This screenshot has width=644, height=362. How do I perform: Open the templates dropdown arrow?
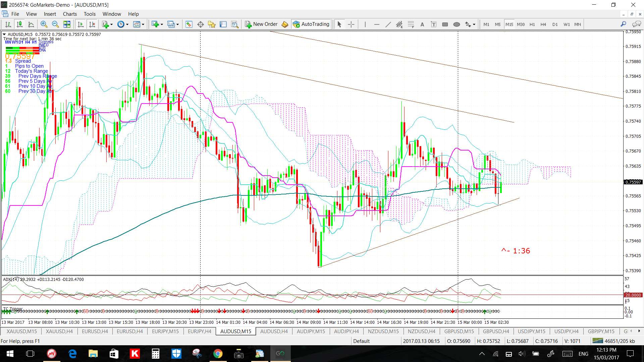(x=143, y=24)
